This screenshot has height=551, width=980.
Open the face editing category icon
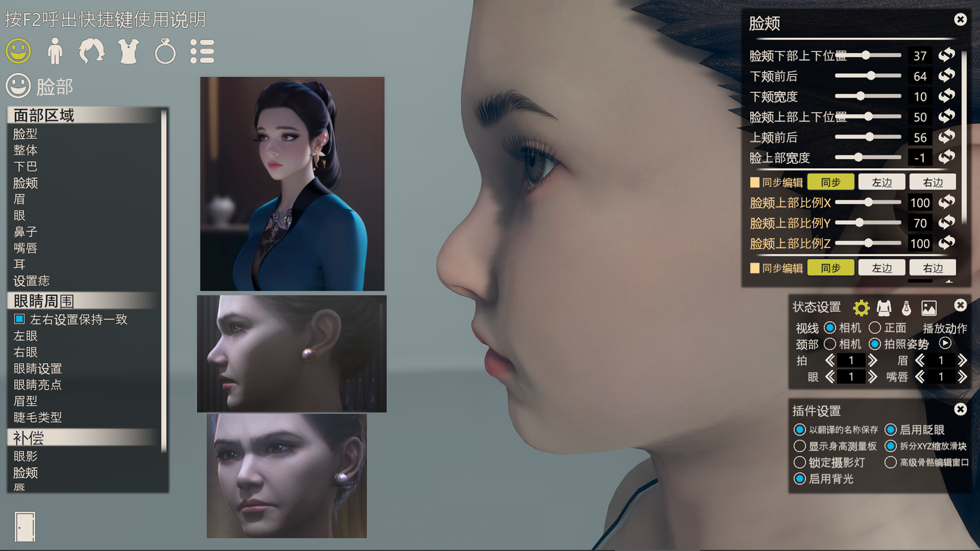(18, 51)
